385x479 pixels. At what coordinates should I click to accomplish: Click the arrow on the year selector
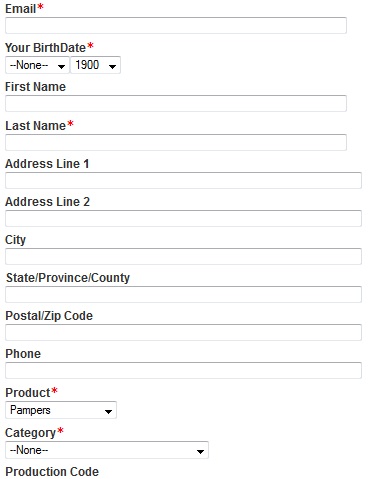point(112,67)
